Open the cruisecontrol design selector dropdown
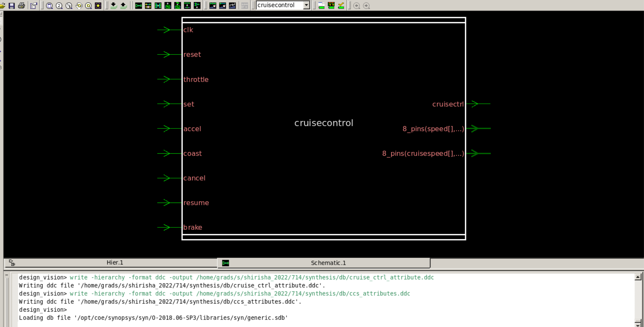 click(x=306, y=5)
